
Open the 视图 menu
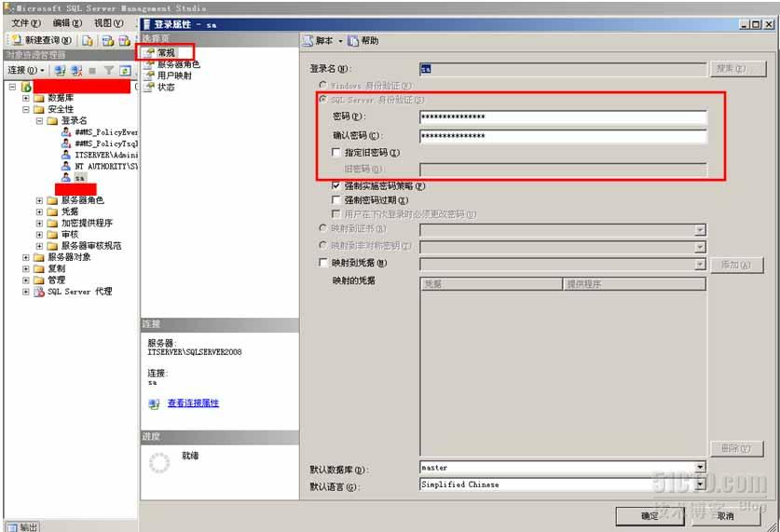pos(108,23)
